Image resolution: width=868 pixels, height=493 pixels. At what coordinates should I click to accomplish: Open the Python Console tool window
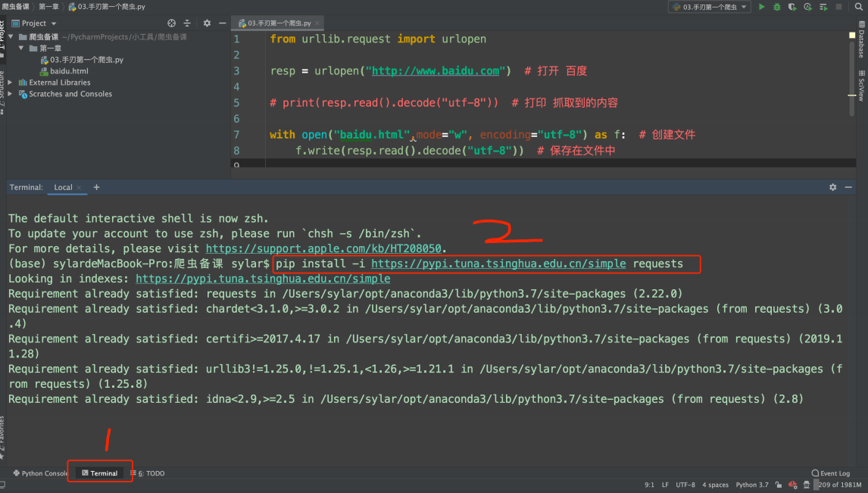[x=40, y=473]
